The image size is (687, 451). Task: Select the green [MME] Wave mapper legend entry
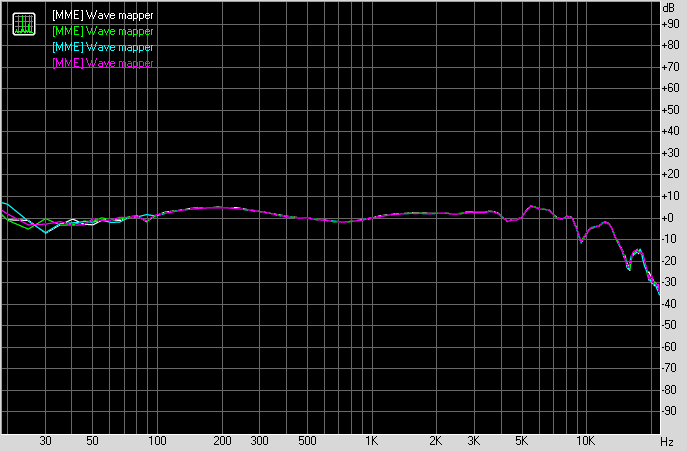(103, 31)
